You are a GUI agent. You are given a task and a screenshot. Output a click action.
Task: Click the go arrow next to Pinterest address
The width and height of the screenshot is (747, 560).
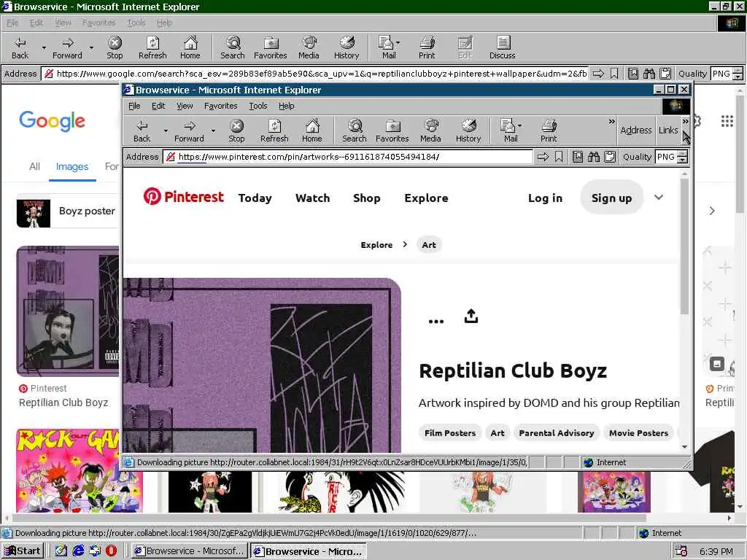(x=543, y=157)
